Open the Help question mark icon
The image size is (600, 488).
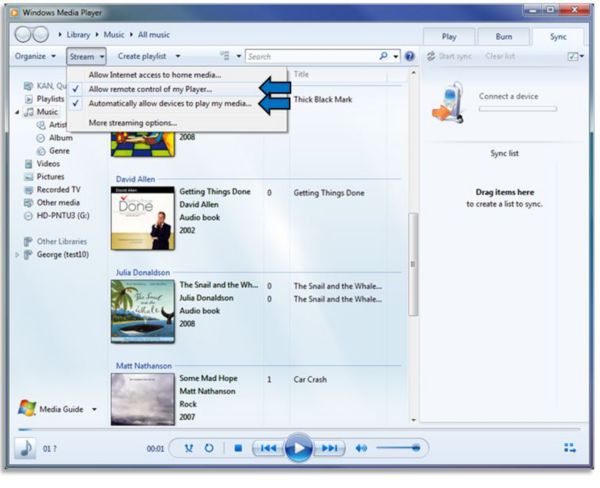(x=409, y=56)
